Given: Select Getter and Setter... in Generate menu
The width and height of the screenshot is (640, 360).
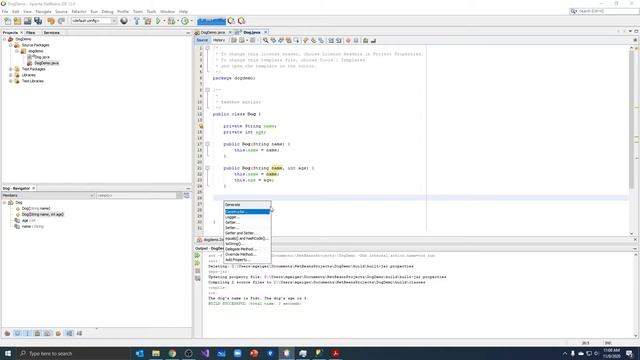Looking at the screenshot, I should [x=247, y=233].
